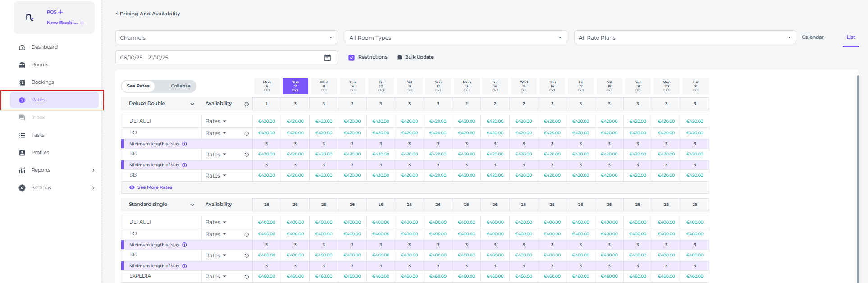Click the Bulk Update icon
Image resolution: width=868 pixels, height=283 pixels.
coord(399,57)
